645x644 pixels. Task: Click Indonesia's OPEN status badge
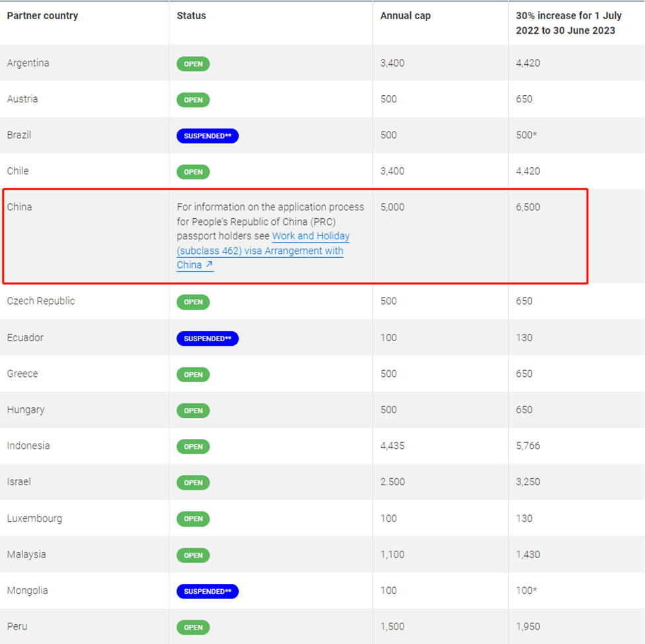point(193,447)
